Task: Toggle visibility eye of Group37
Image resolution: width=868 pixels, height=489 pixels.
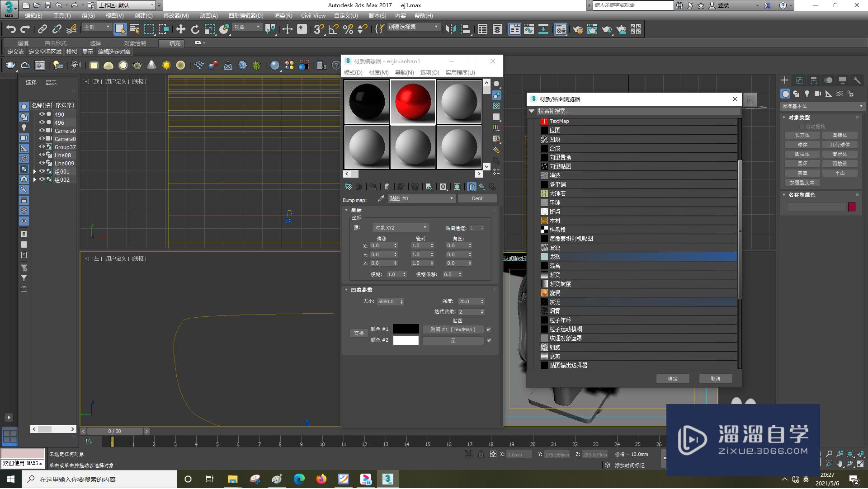Action: coord(42,147)
